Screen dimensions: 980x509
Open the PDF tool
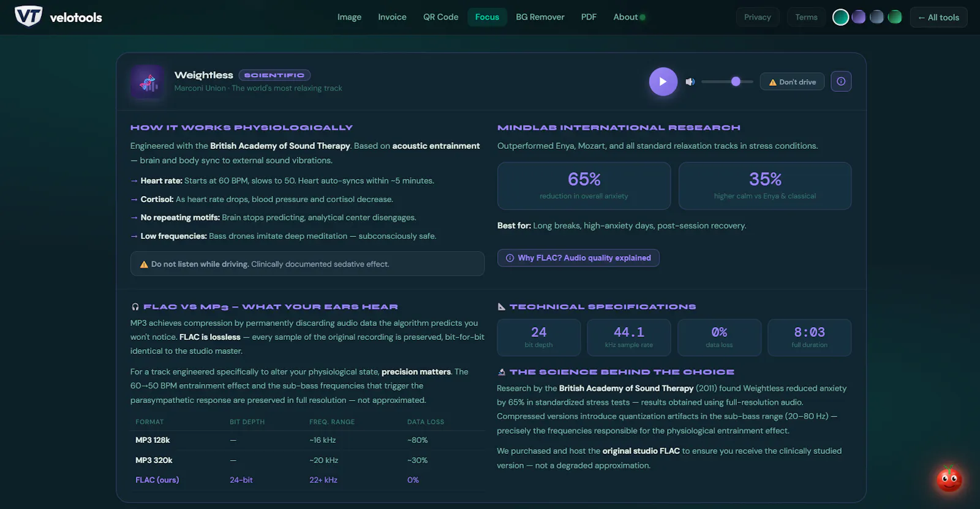point(589,17)
